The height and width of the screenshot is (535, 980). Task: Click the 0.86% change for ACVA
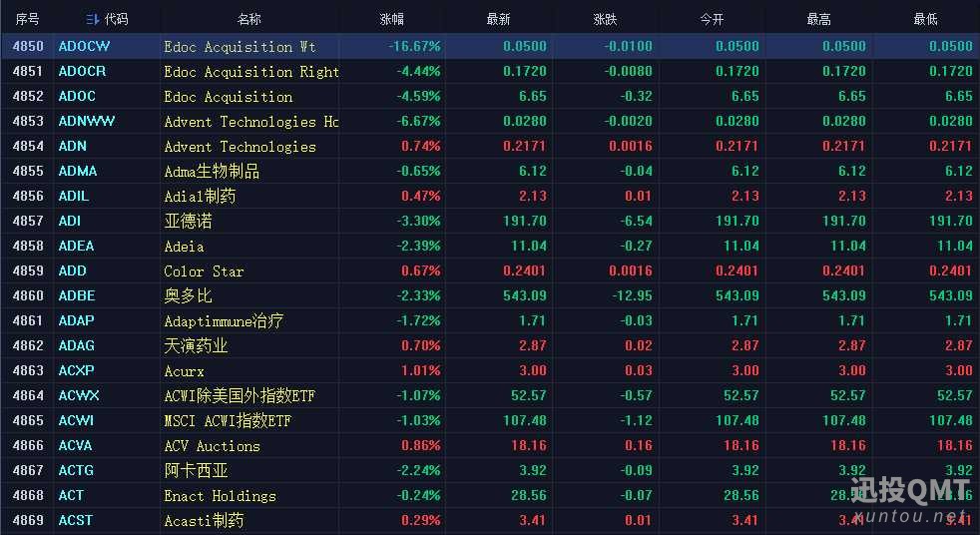(420, 445)
